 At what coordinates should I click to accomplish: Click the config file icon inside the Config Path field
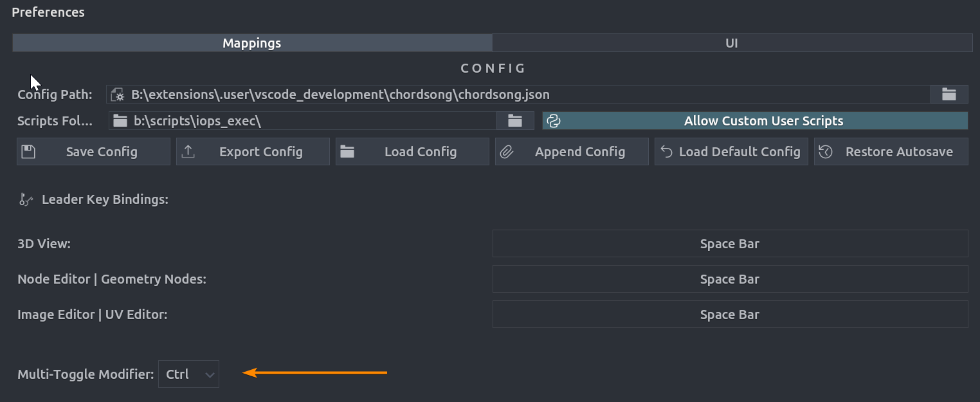[x=118, y=94]
